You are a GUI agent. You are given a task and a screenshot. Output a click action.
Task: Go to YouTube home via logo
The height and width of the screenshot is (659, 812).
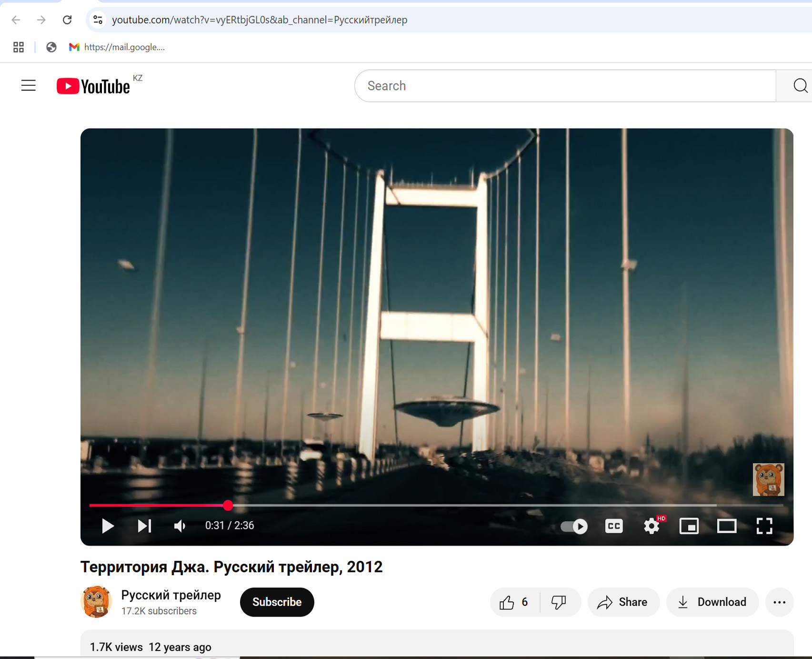[93, 86]
